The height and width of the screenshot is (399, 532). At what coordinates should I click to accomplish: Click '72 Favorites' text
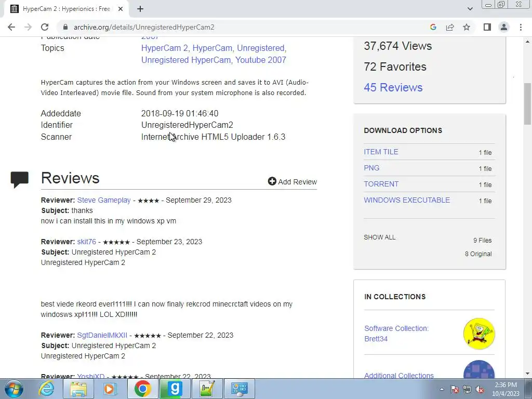coord(395,67)
